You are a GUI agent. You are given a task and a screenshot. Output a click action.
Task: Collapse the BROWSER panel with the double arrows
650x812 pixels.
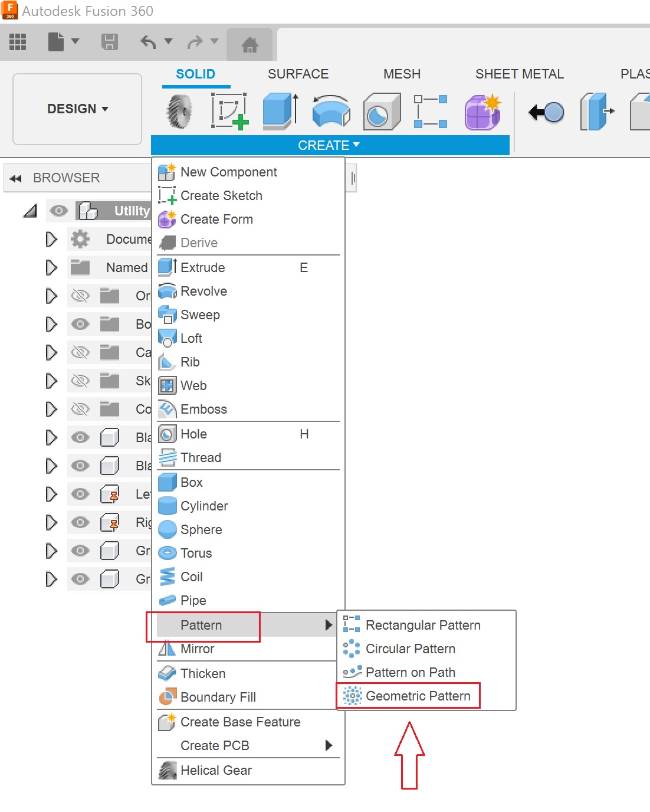(15, 178)
